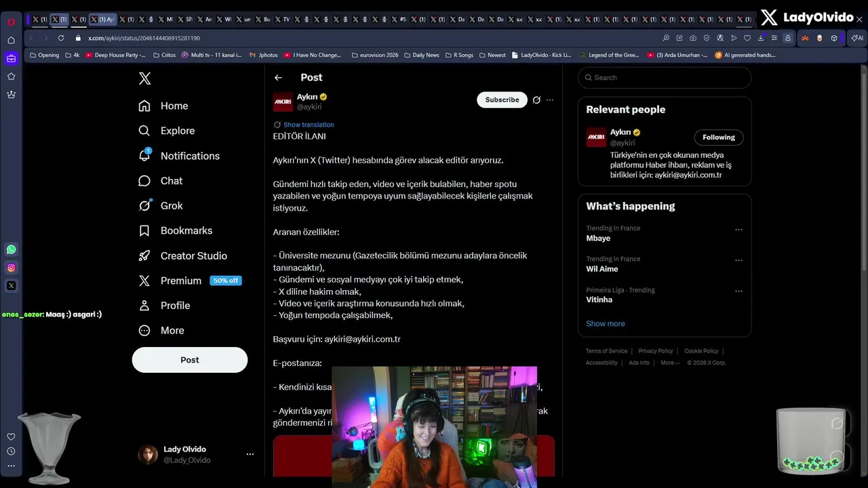This screenshot has width=868, height=488.
Task: Open the More menu in the X sidebar
Action: tap(161, 331)
